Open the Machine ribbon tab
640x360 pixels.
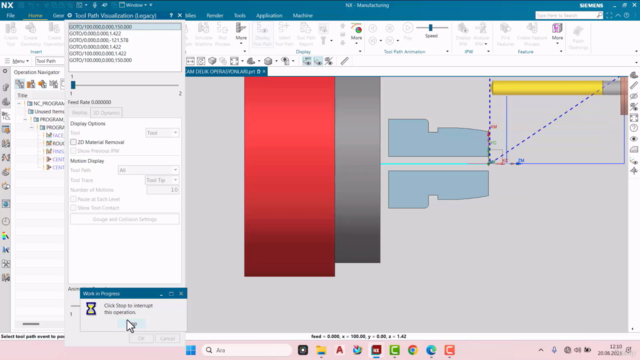pos(302,16)
